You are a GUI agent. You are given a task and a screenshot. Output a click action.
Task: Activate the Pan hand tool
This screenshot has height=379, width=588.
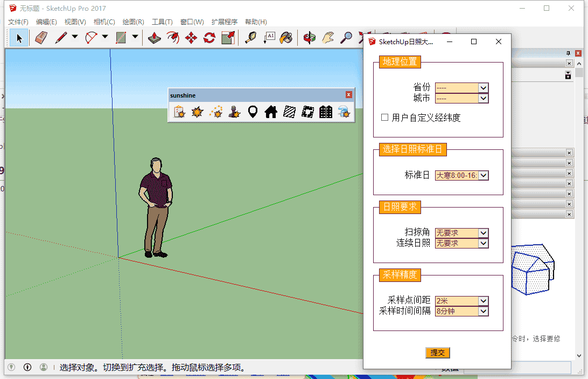(x=328, y=38)
